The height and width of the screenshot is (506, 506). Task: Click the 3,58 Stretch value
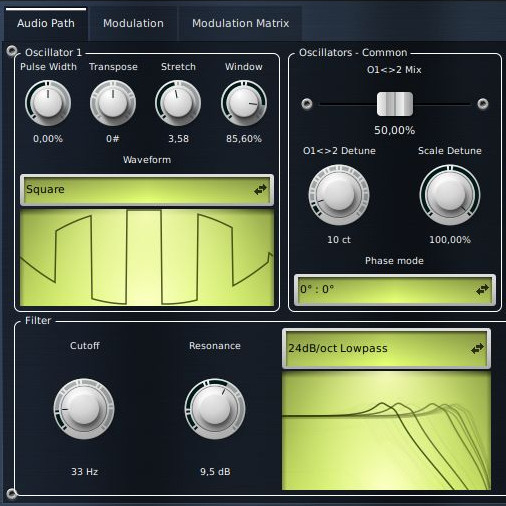coord(178,139)
